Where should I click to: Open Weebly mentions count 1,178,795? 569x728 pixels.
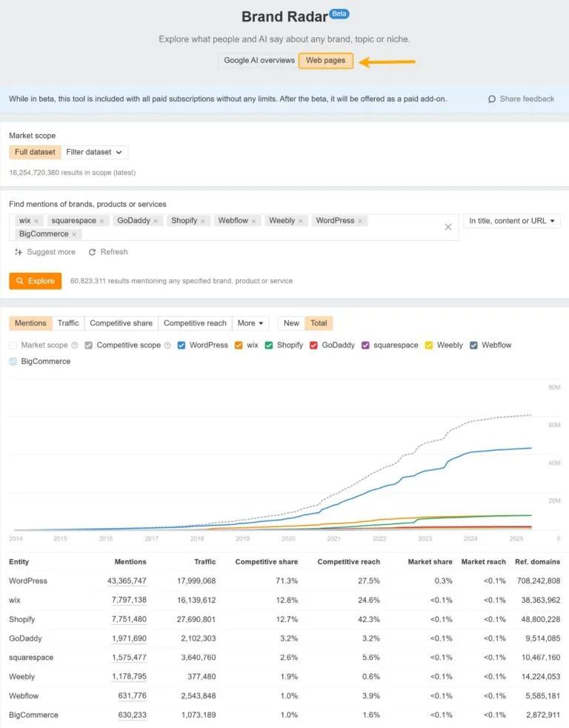pyautogui.click(x=129, y=676)
